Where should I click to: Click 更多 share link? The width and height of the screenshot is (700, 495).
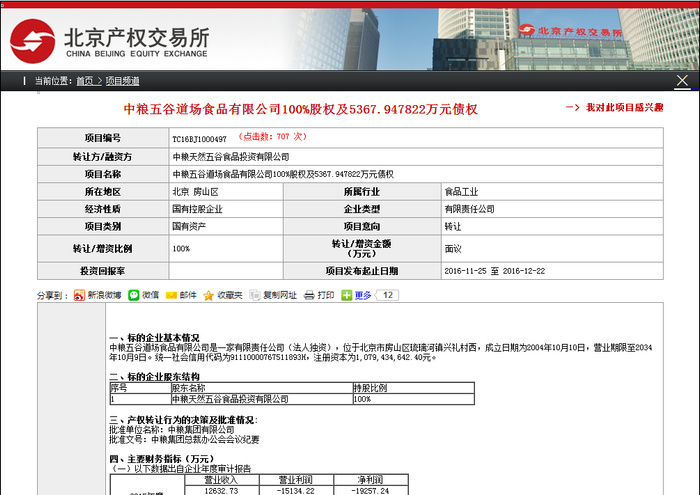coord(363,295)
